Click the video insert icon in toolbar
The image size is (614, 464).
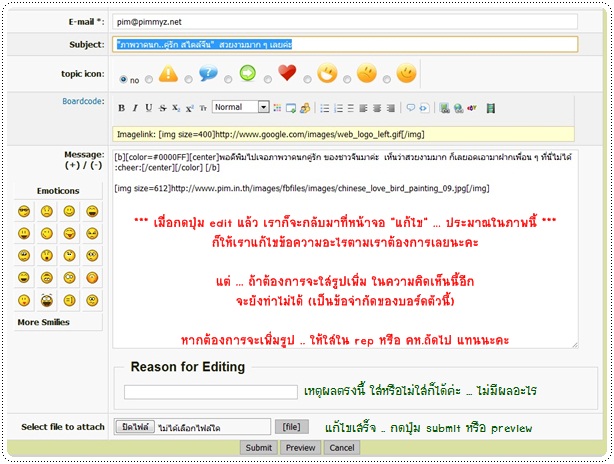click(x=491, y=108)
